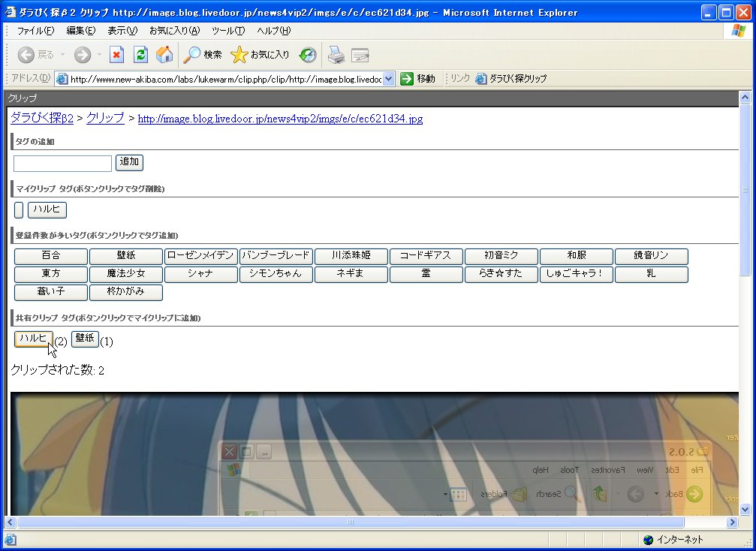Focus the タグの追加 text input field
Viewport: 756px width, 551px height.
(62, 164)
